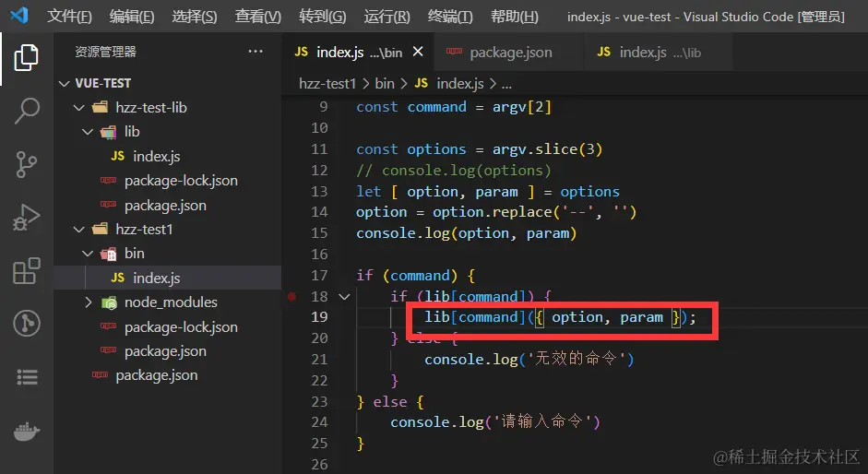Open the Run and Debug view icon
Screen dimensions: 868x474
pos(26,217)
